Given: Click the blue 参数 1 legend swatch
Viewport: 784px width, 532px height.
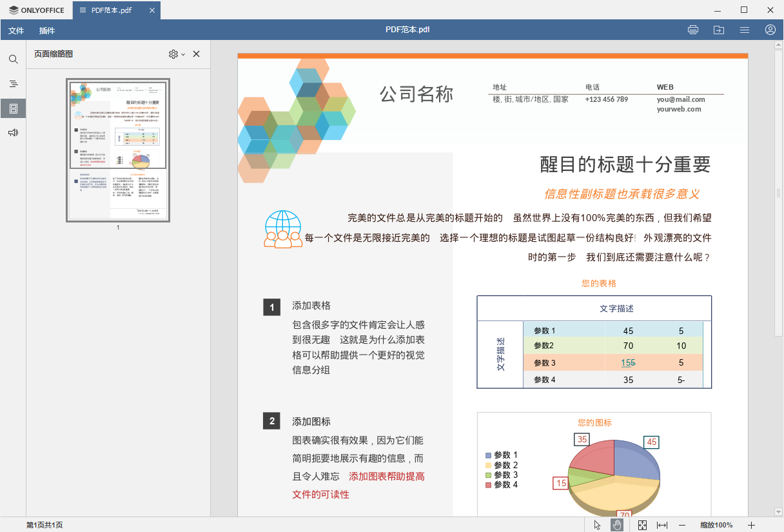Looking at the screenshot, I should [488, 455].
